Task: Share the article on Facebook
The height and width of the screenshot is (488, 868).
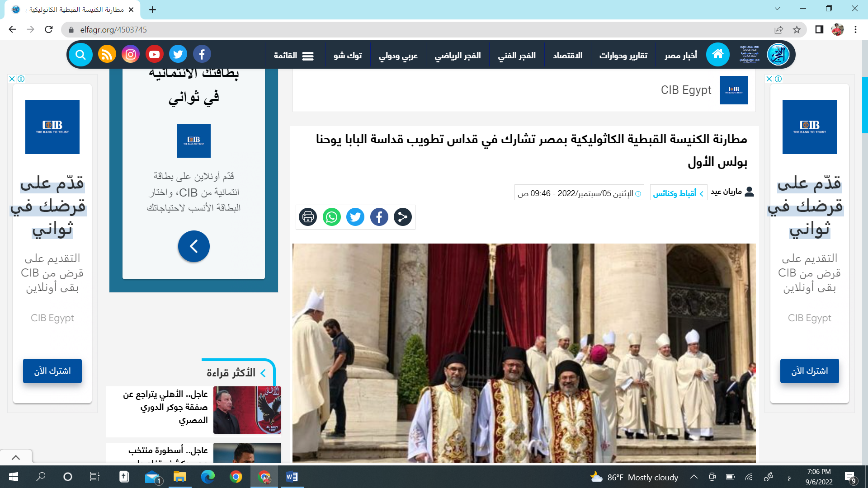Action: point(379,217)
